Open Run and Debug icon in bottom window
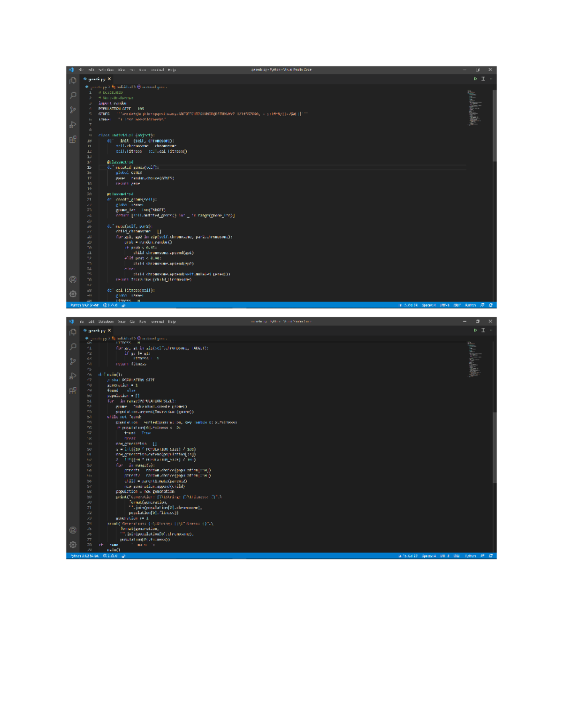Screen dimensions: 563x728 click(73, 376)
